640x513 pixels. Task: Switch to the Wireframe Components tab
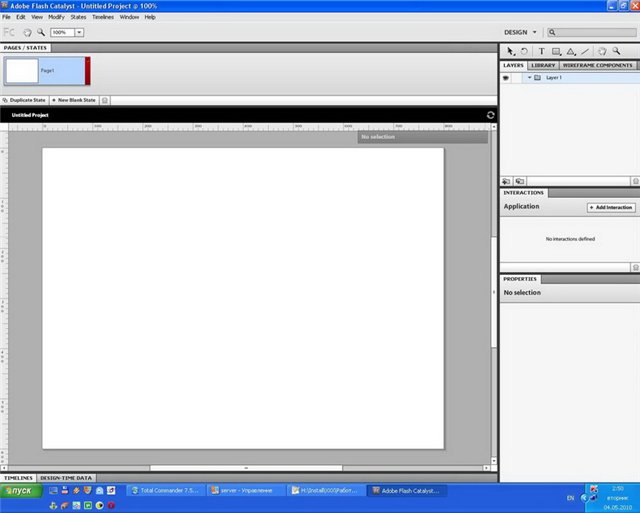click(597, 65)
